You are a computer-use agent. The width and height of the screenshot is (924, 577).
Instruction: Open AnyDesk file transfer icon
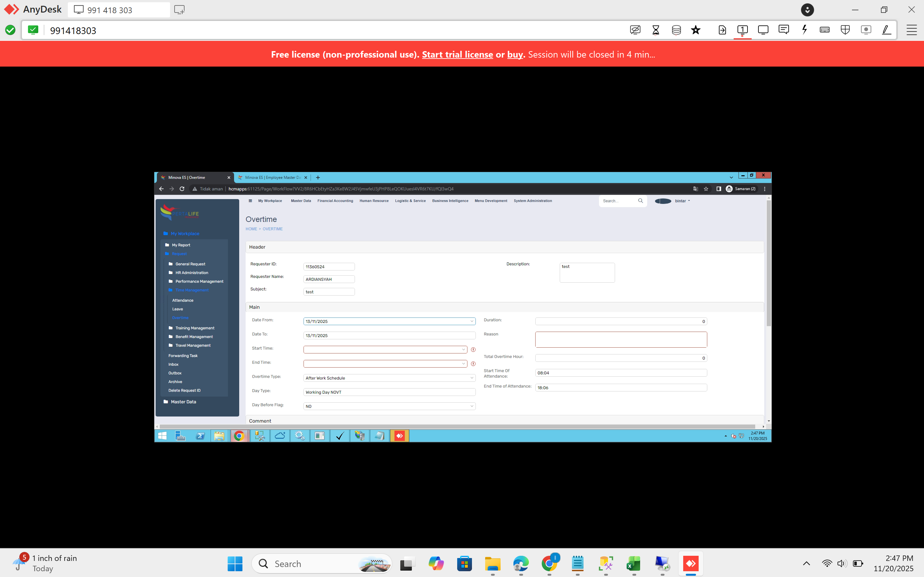722,30
